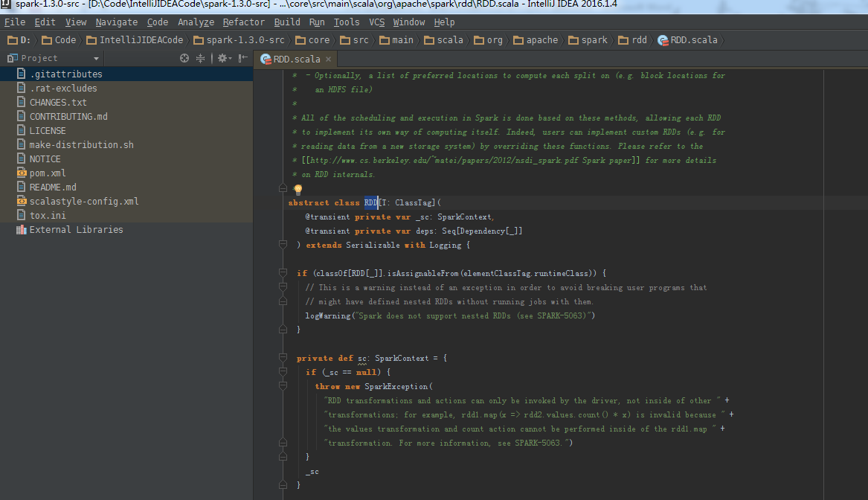This screenshot has height=500, width=868.
Task: Open the File menu
Action: (14, 22)
